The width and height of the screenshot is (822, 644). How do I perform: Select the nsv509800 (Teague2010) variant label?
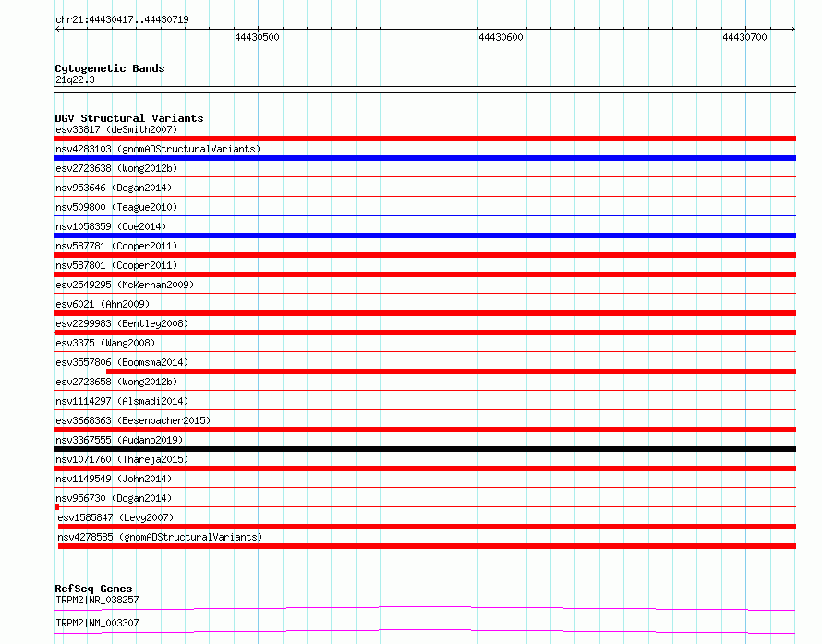click(x=116, y=207)
